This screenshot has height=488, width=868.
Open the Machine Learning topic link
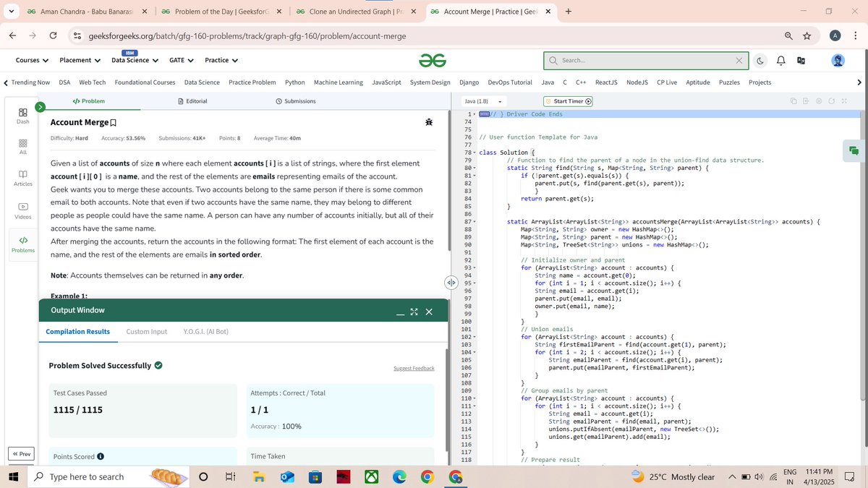[339, 82]
